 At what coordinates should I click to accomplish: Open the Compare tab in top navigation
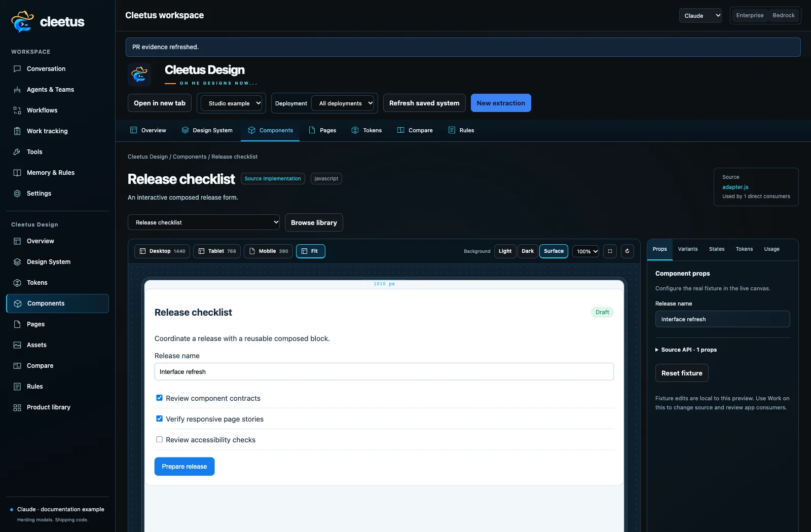point(415,131)
